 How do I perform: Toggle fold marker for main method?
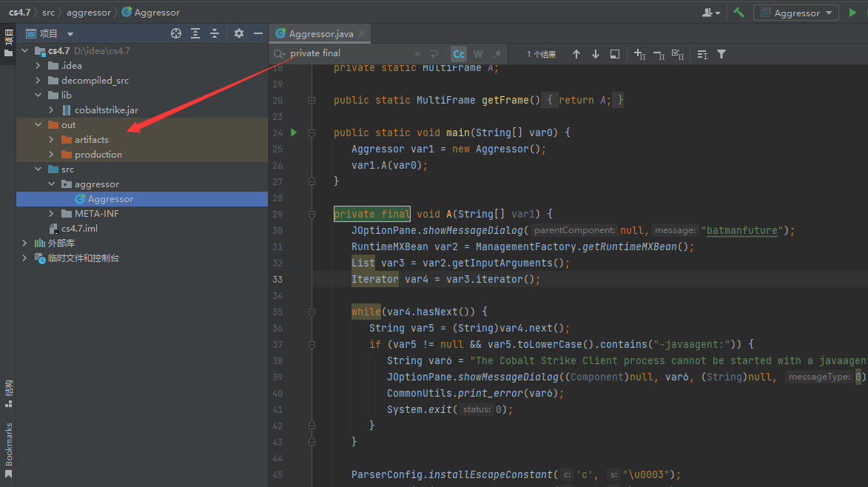coord(312,132)
